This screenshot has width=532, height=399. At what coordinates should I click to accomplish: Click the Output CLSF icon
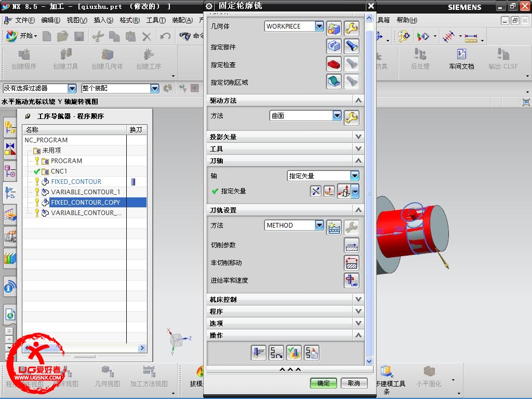click(x=503, y=59)
